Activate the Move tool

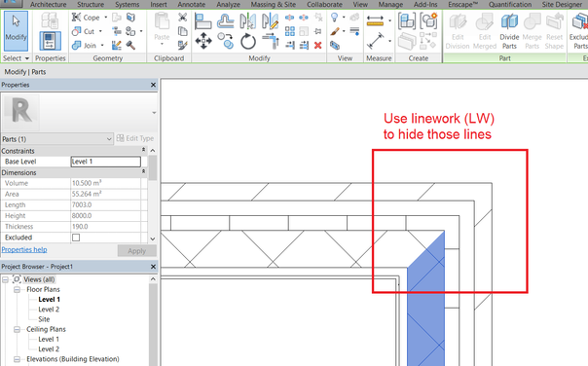point(203,41)
